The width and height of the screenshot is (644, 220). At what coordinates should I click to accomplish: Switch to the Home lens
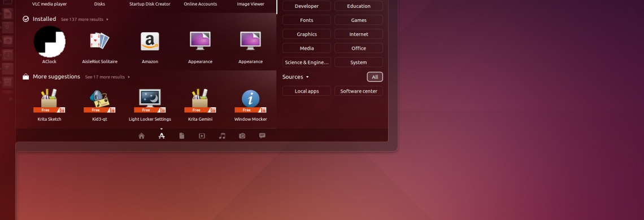tap(141, 136)
